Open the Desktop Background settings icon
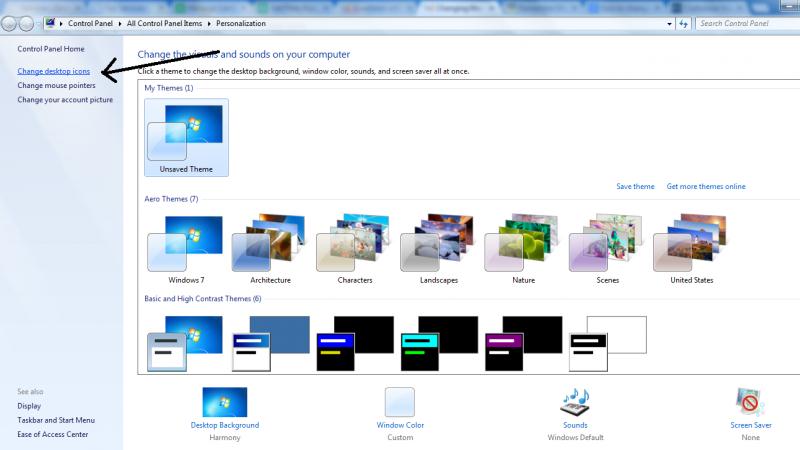The height and width of the screenshot is (450, 800). (225, 402)
